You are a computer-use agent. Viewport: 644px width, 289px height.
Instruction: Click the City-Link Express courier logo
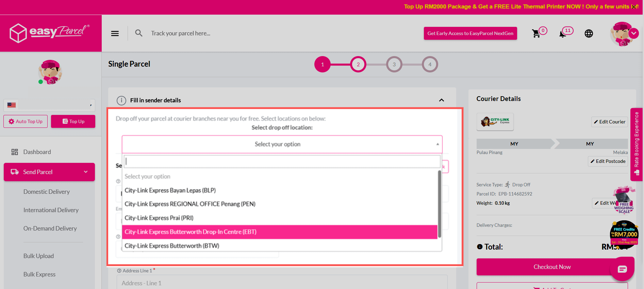(x=495, y=122)
